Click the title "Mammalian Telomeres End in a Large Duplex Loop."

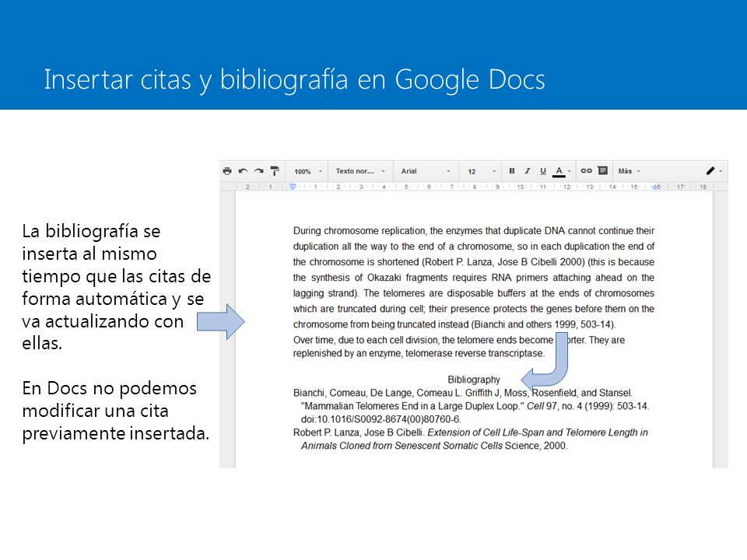(412, 406)
